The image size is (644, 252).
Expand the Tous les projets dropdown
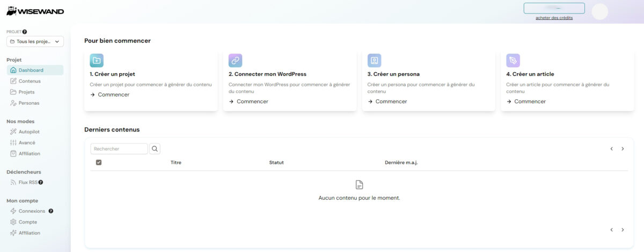click(x=35, y=41)
